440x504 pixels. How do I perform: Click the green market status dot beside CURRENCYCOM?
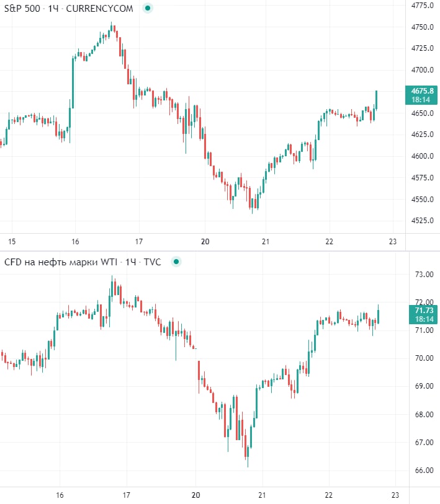coord(146,9)
